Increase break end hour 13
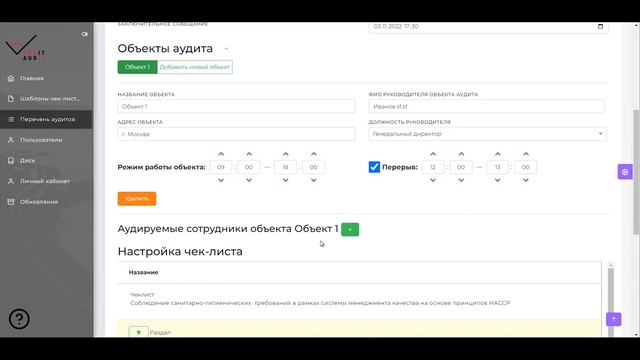640x360 pixels. 498,154
